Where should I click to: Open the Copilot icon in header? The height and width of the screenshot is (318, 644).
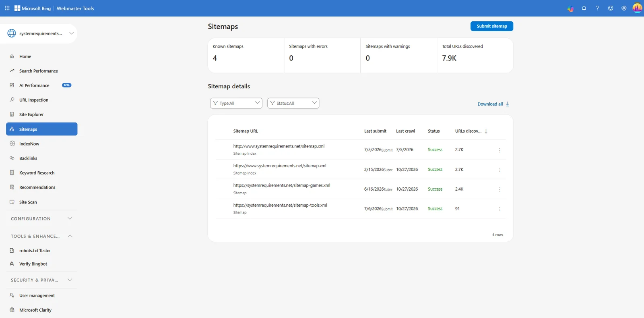point(570,8)
